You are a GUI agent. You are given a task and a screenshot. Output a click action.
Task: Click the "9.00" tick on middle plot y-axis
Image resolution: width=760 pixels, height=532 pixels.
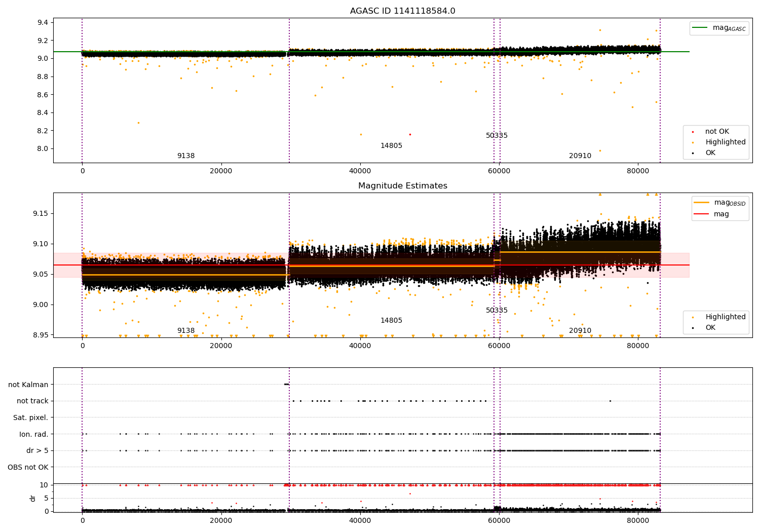(41, 305)
